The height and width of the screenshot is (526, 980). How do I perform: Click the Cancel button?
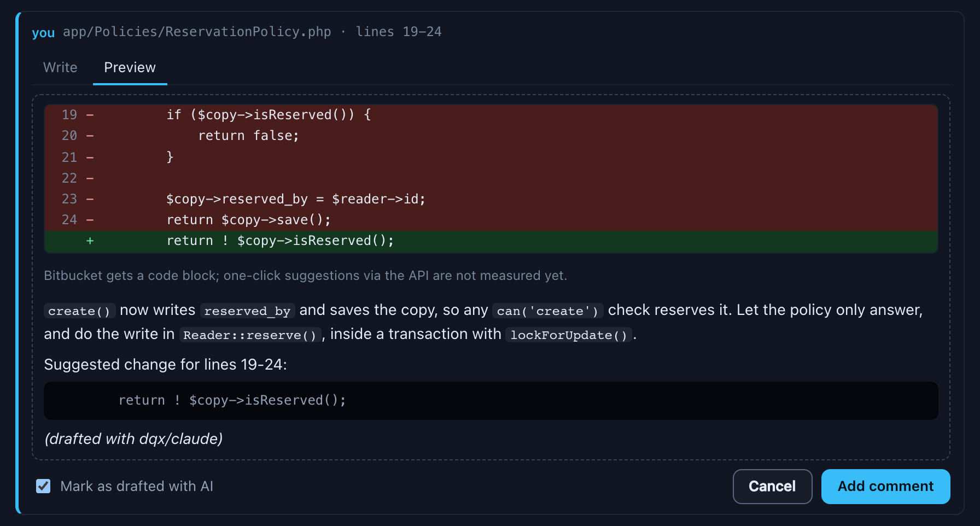(x=772, y=486)
